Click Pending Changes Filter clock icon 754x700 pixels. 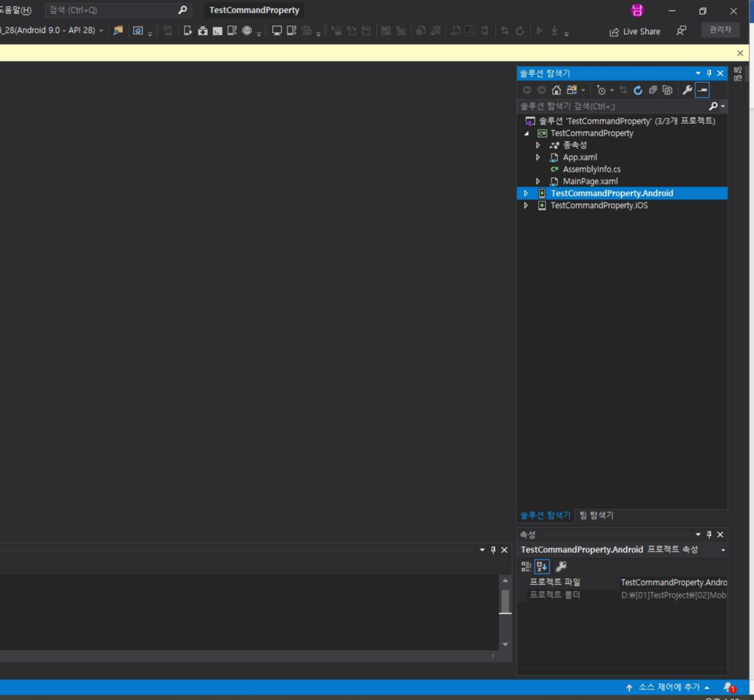point(601,90)
